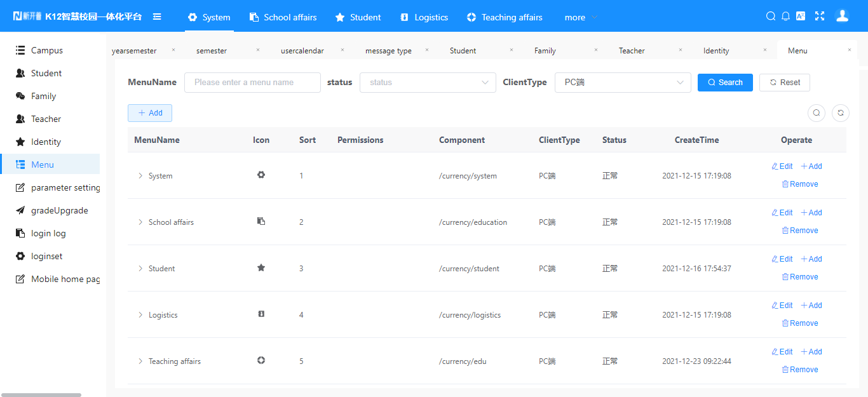Open notifications bell icon

785,17
